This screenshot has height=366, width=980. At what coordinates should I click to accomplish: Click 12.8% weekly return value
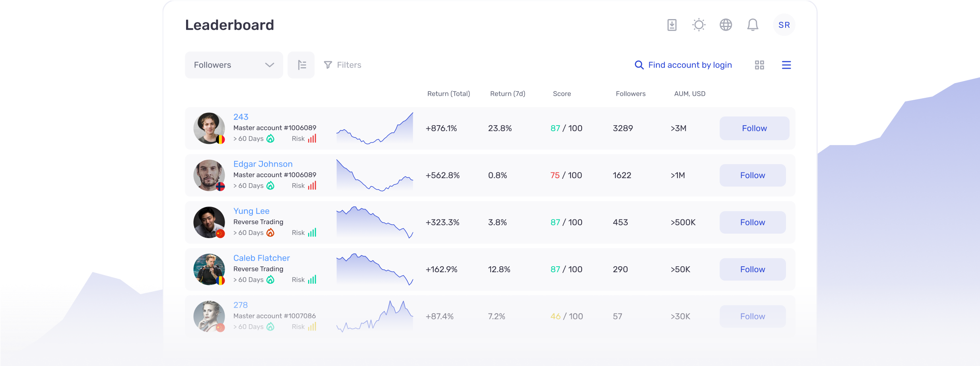coord(499,269)
